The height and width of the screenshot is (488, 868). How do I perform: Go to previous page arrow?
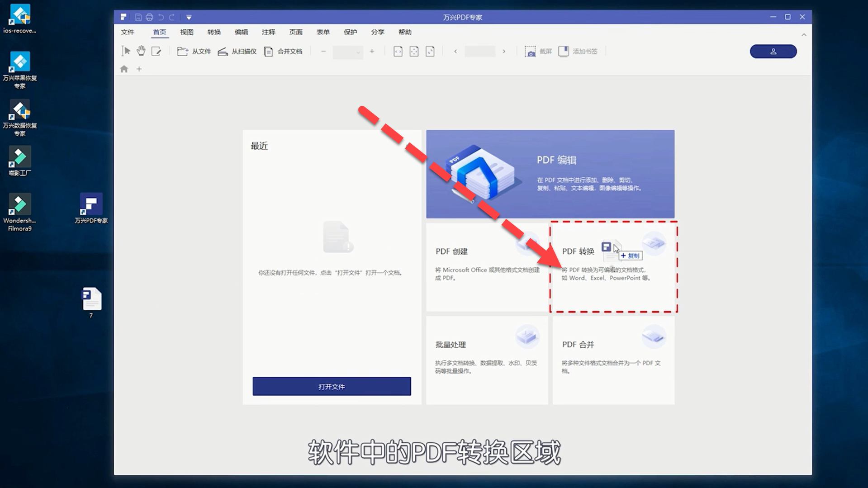tap(455, 52)
